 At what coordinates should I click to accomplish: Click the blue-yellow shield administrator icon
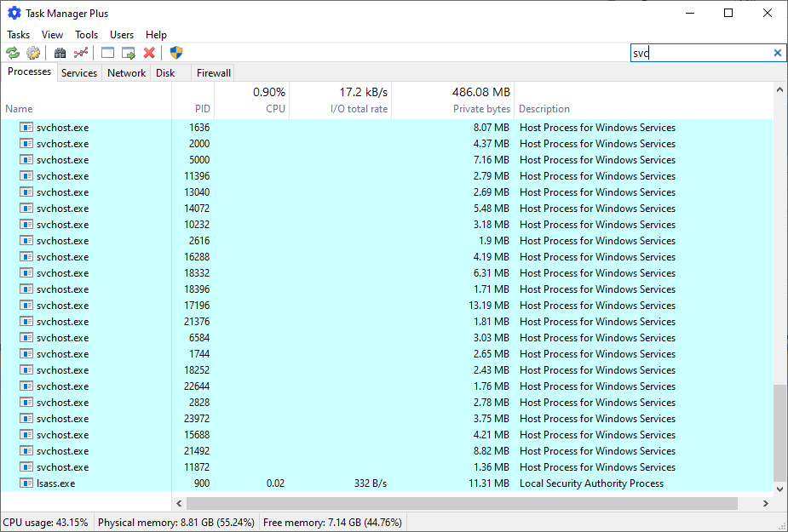tap(175, 53)
